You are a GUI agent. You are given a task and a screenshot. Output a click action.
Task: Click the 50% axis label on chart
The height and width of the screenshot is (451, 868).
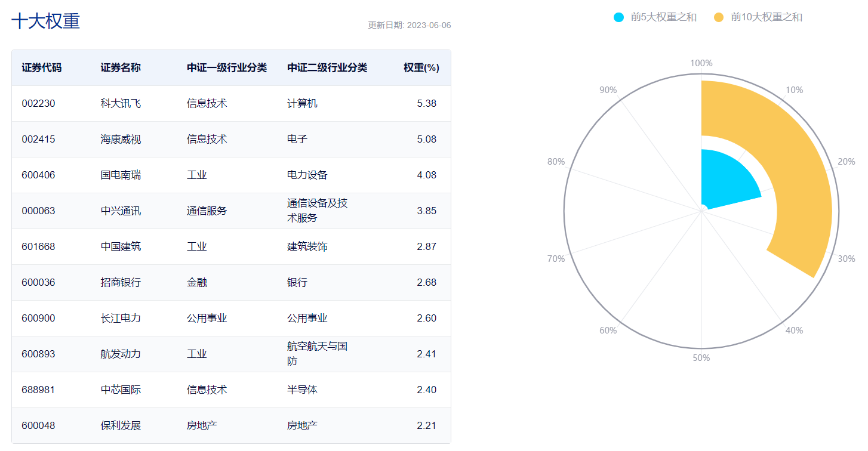[701, 358]
